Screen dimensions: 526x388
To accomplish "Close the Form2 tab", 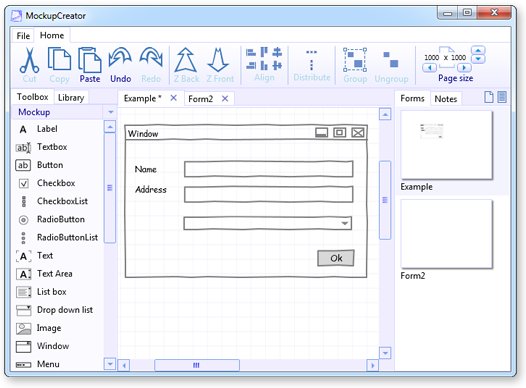I will pos(225,99).
